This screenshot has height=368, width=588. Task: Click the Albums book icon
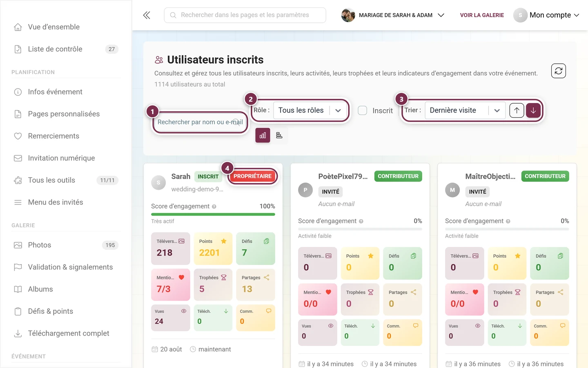[18, 289]
